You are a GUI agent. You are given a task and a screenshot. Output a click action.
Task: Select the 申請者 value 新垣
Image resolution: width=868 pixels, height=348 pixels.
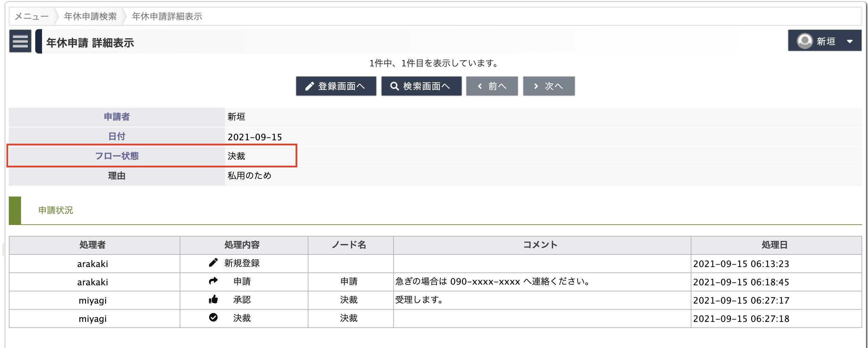coord(236,117)
